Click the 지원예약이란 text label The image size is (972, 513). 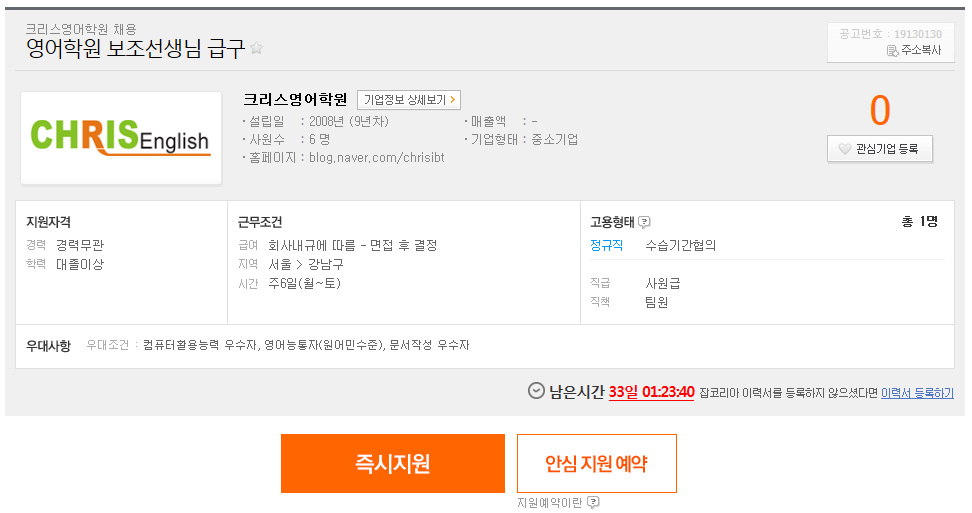click(549, 502)
